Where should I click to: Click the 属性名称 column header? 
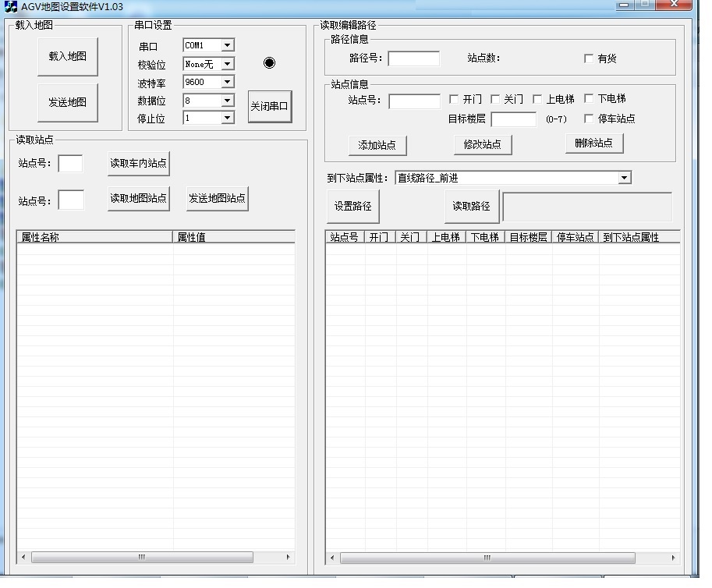pos(94,237)
